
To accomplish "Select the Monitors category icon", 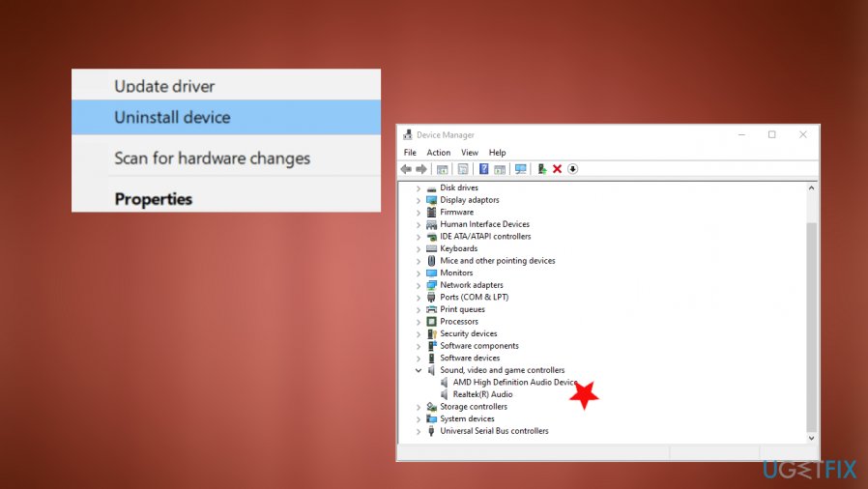I will 432,273.
